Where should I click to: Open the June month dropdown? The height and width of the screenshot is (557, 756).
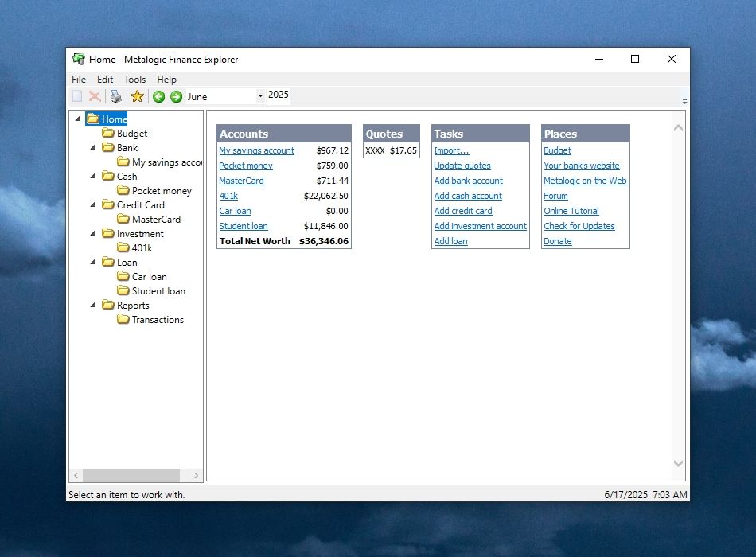click(260, 96)
